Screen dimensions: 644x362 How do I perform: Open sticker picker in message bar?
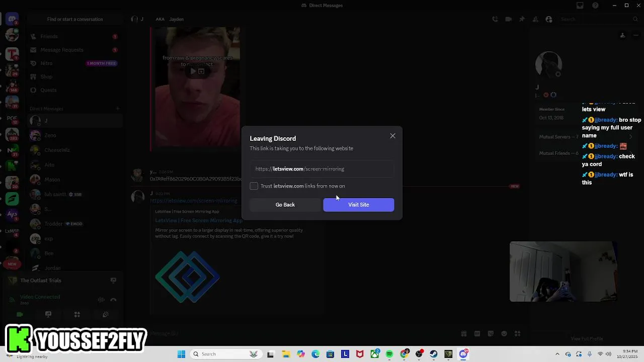pos(491,333)
